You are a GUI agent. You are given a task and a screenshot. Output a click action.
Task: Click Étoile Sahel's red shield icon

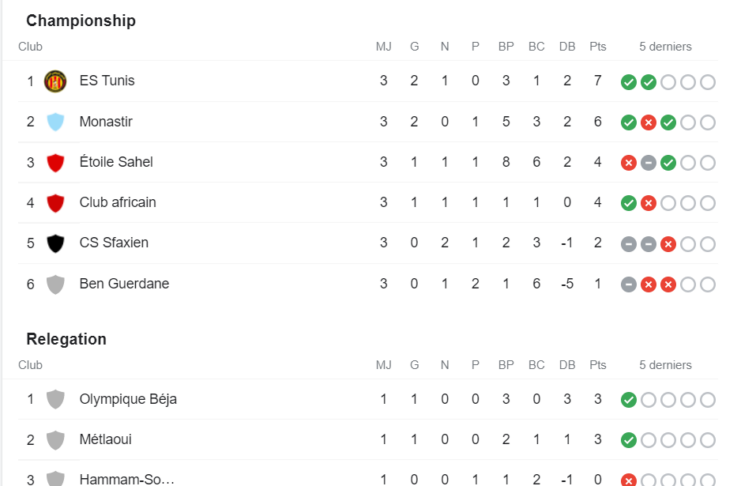point(55,163)
